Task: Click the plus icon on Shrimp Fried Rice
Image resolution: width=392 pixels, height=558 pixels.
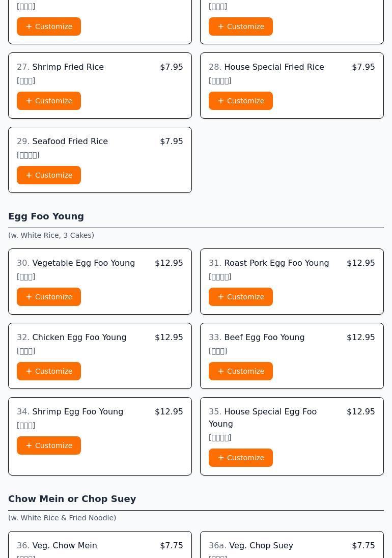Action: tap(29, 101)
